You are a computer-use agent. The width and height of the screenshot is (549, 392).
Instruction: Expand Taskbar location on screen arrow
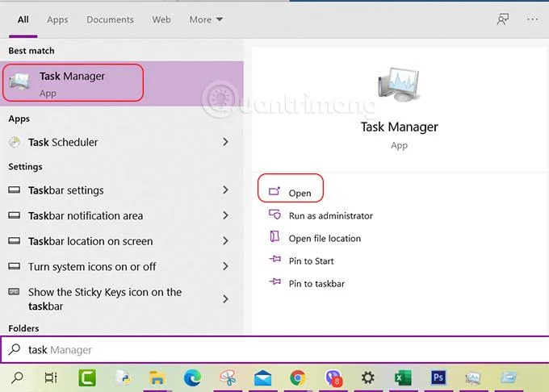click(225, 240)
